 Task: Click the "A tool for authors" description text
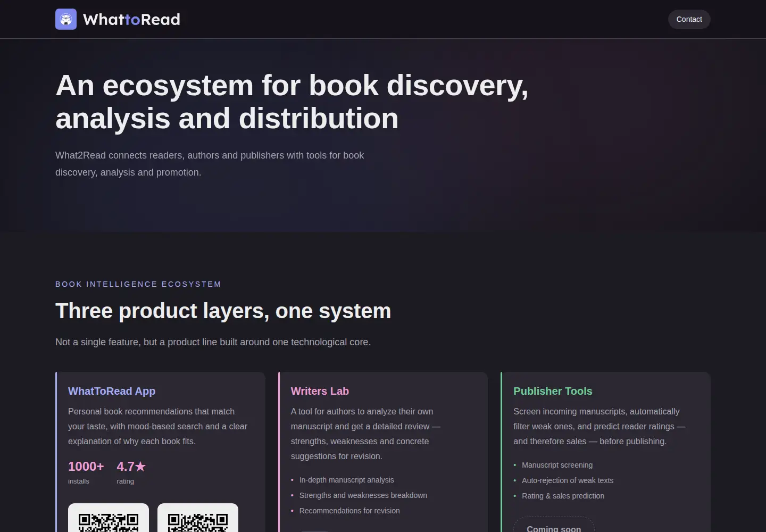(365, 434)
